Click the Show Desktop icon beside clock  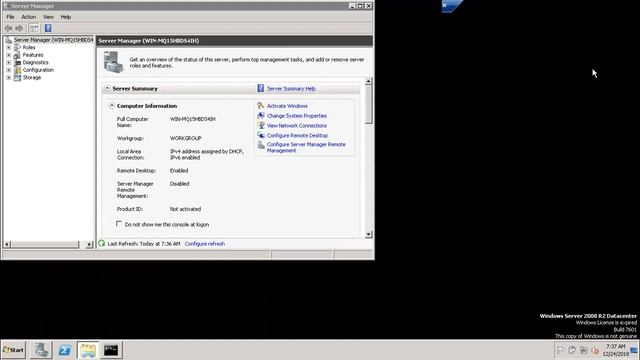tap(633, 350)
